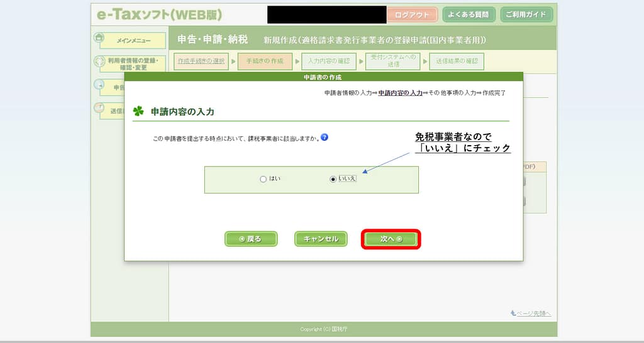Open メインメニュー in the sidebar
Viewport: 644px width, 343px height.
point(134,41)
